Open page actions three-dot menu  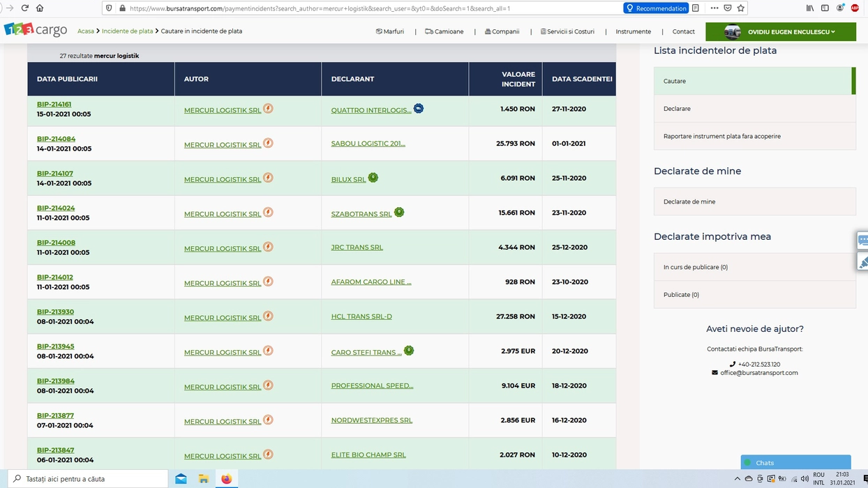(x=714, y=8)
